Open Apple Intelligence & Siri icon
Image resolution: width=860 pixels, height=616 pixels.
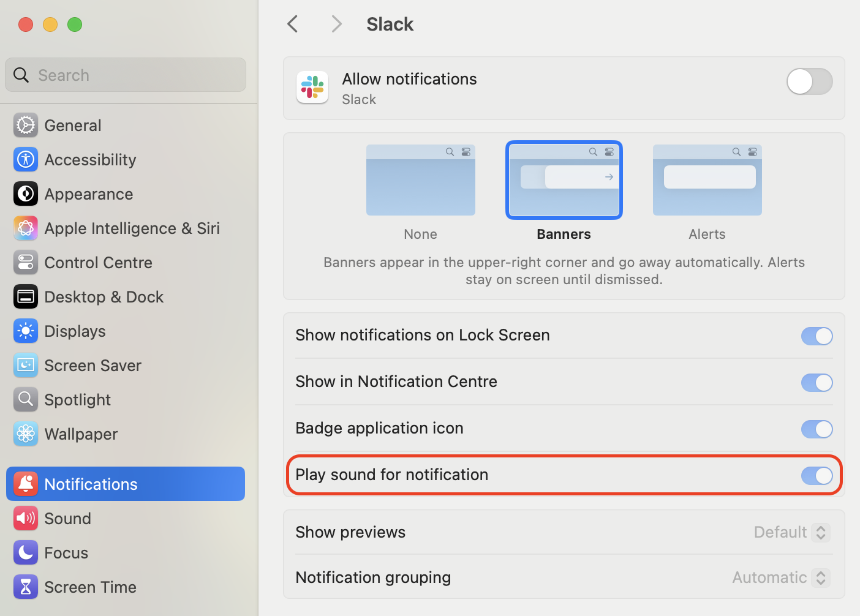(26, 228)
